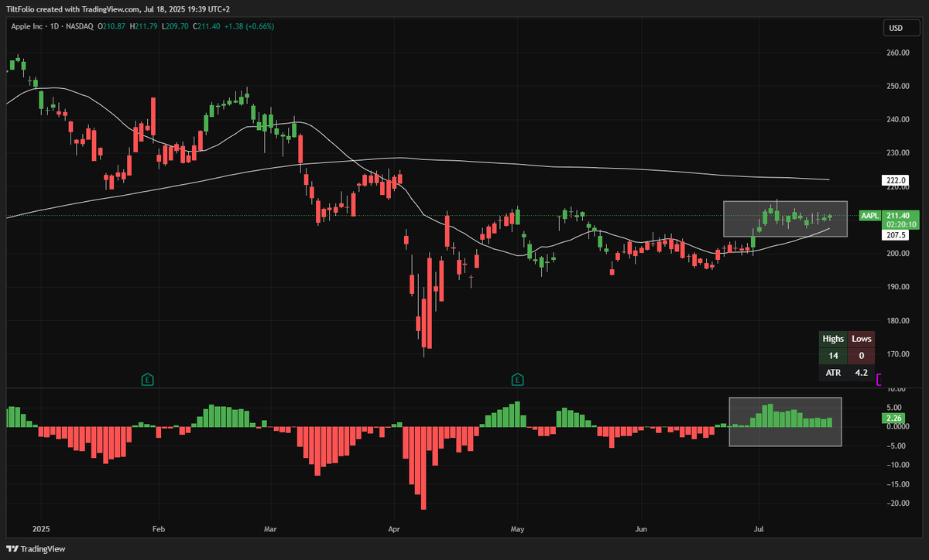The height and width of the screenshot is (560, 929).
Task: Click the 170.00 price axis label
Action: (x=896, y=354)
